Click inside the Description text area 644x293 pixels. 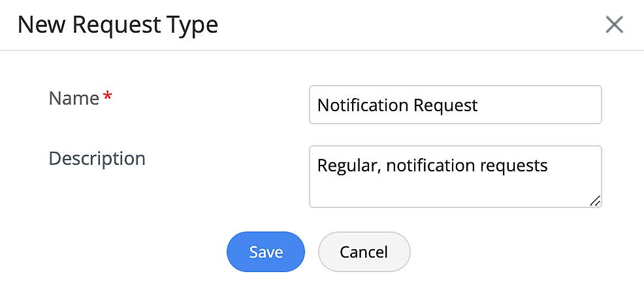pos(455,176)
